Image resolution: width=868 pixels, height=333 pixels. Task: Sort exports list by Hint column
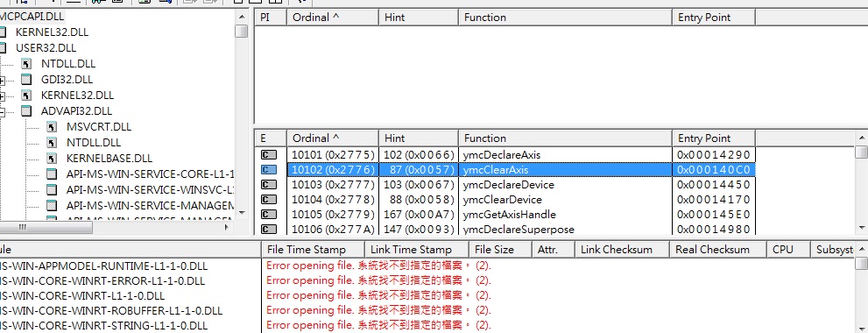pos(419,138)
